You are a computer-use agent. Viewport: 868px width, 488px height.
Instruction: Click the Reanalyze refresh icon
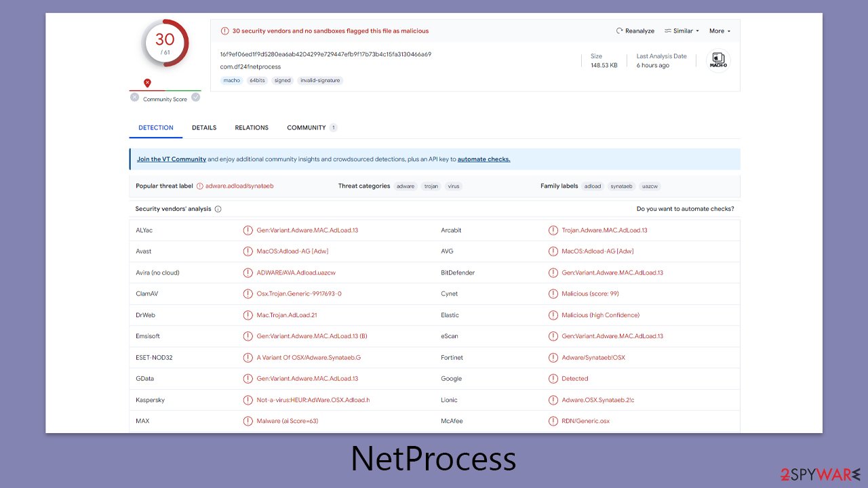[618, 30]
